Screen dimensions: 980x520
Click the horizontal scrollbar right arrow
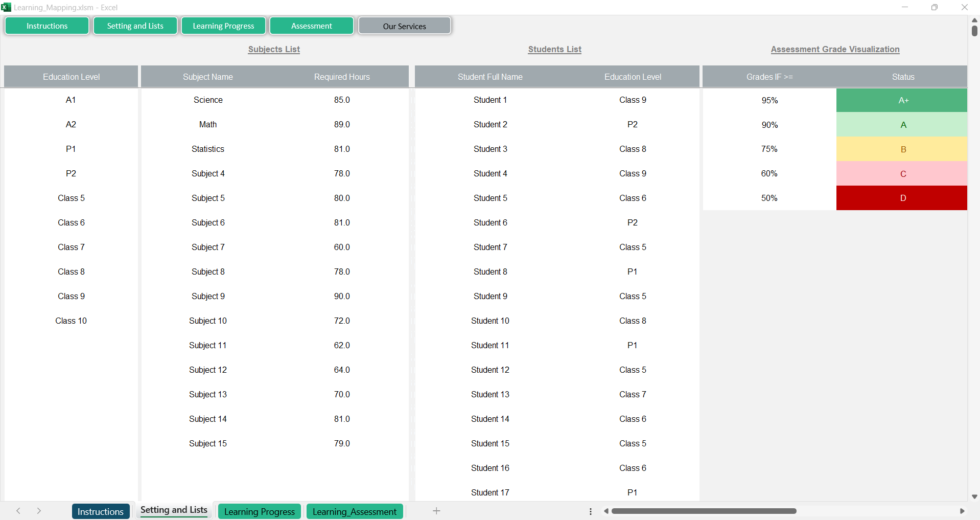(962, 511)
